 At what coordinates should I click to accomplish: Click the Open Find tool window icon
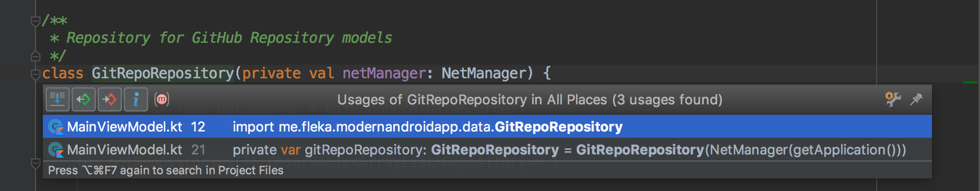coord(57,99)
